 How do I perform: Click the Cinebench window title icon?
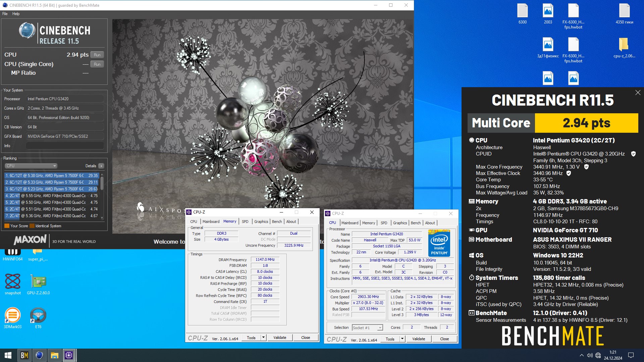pyautogui.click(x=5, y=5)
